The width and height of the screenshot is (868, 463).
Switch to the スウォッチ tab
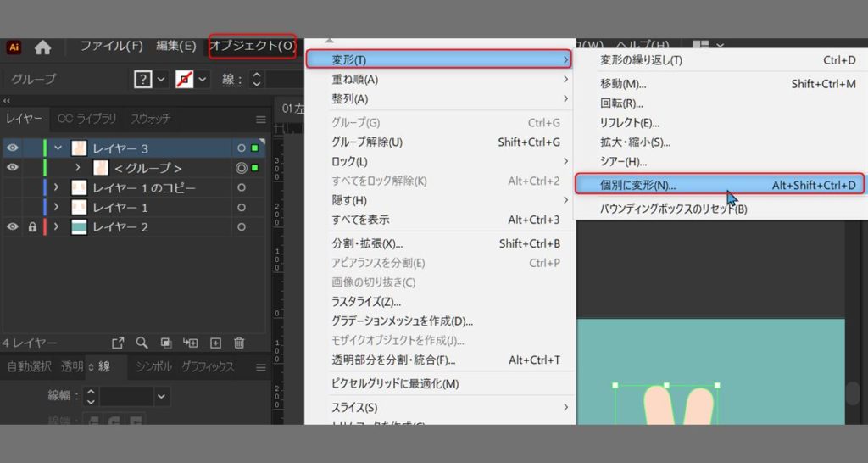coord(150,119)
